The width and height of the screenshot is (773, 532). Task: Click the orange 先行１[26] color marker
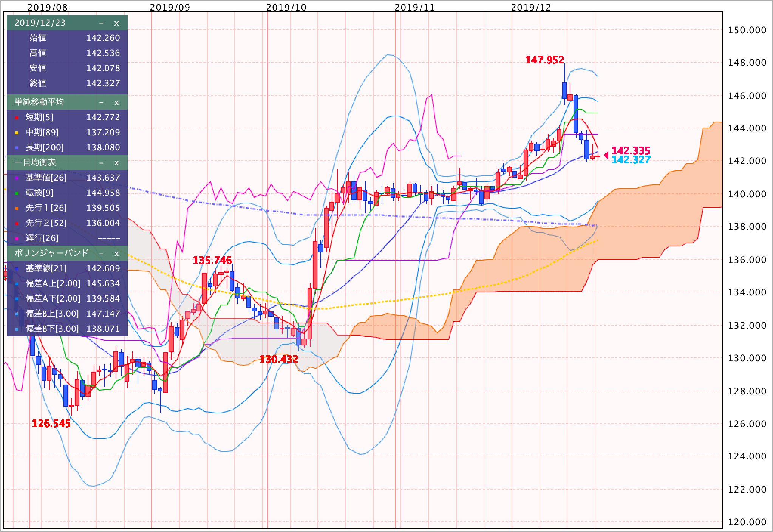(x=17, y=209)
